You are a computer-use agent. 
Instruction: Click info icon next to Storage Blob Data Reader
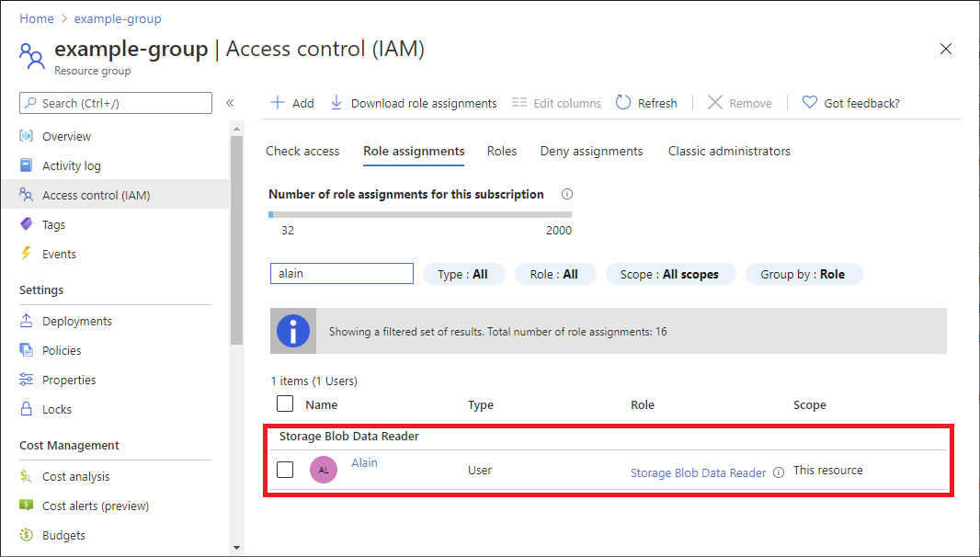[x=778, y=472]
